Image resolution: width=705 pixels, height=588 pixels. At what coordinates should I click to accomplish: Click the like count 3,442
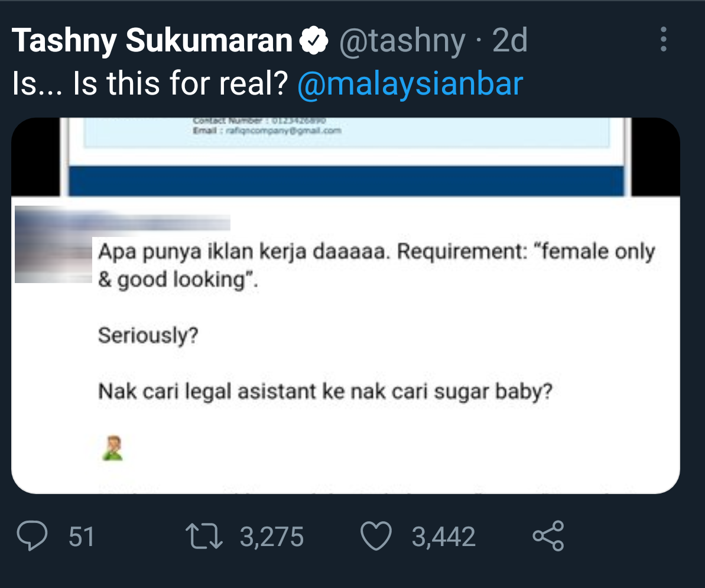click(x=443, y=537)
